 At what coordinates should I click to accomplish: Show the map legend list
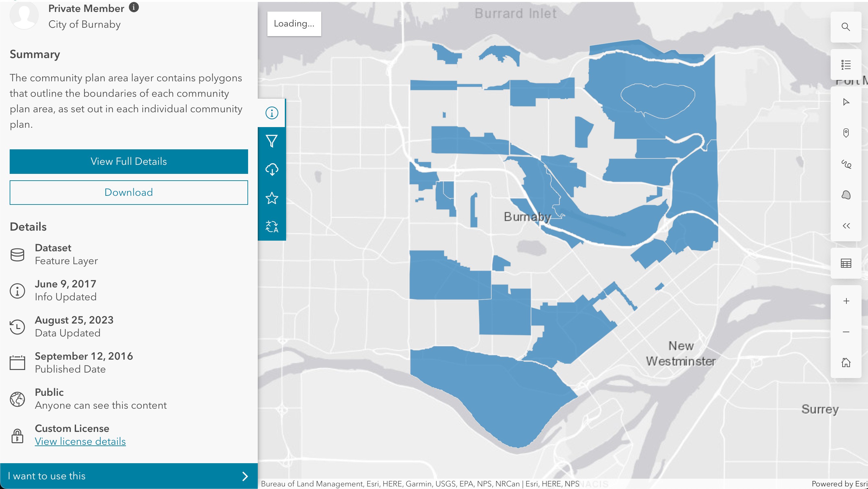click(x=845, y=65)
